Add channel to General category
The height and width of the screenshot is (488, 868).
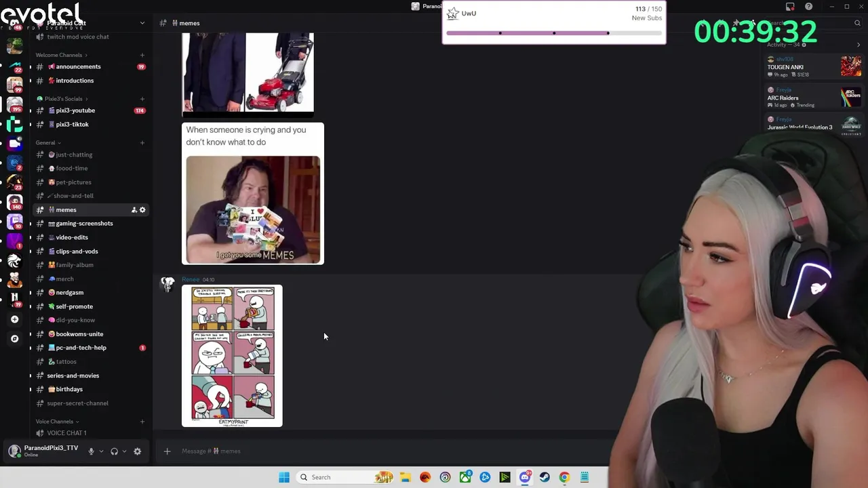(142, 143)
